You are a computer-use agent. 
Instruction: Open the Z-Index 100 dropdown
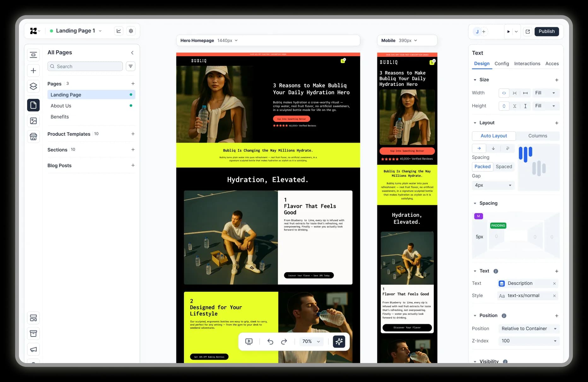[529, 341]
